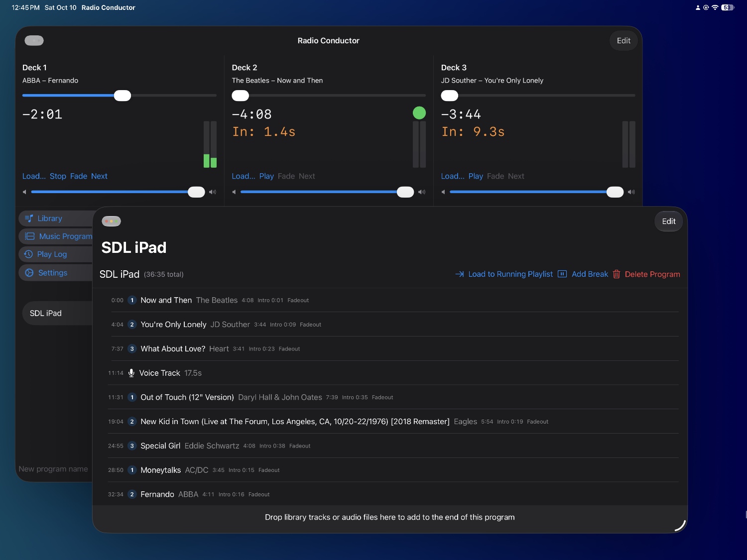Click Deck 3 volume slider handle
Viewport: 747px width, 560px height.
(x=615, y=192)
